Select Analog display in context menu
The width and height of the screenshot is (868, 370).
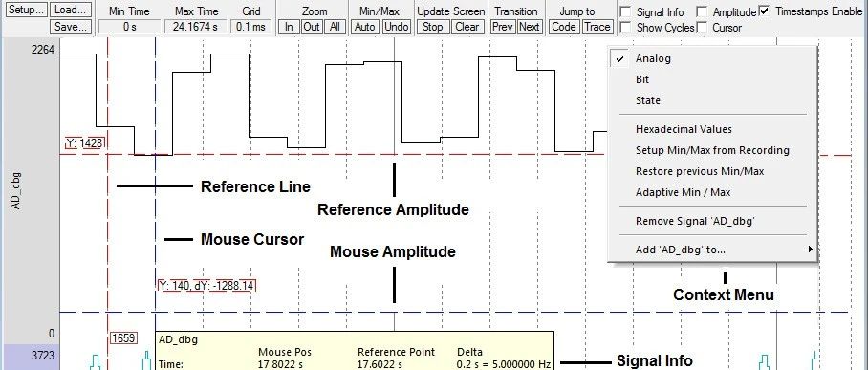click(712, 58)
